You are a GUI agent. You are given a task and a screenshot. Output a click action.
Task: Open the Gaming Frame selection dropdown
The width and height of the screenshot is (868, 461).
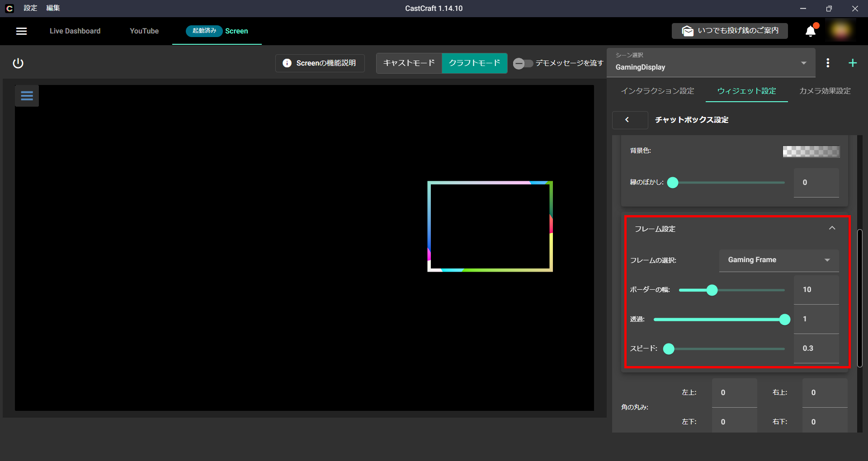click(x=778, y=260)
